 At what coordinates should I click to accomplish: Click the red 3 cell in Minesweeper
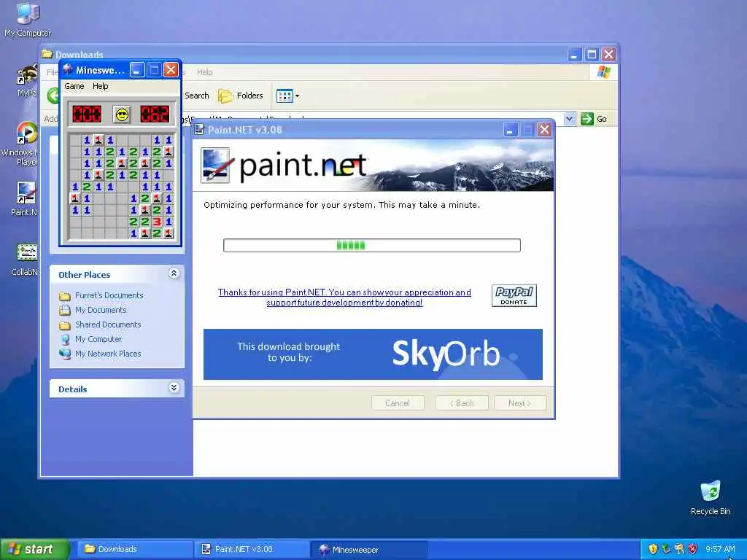pos(157,222)
